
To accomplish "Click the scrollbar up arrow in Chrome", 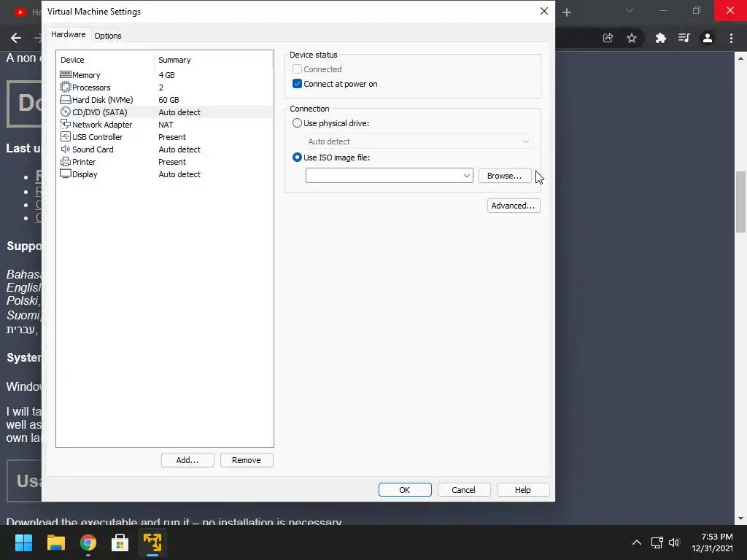I will (x=740, y=58).
